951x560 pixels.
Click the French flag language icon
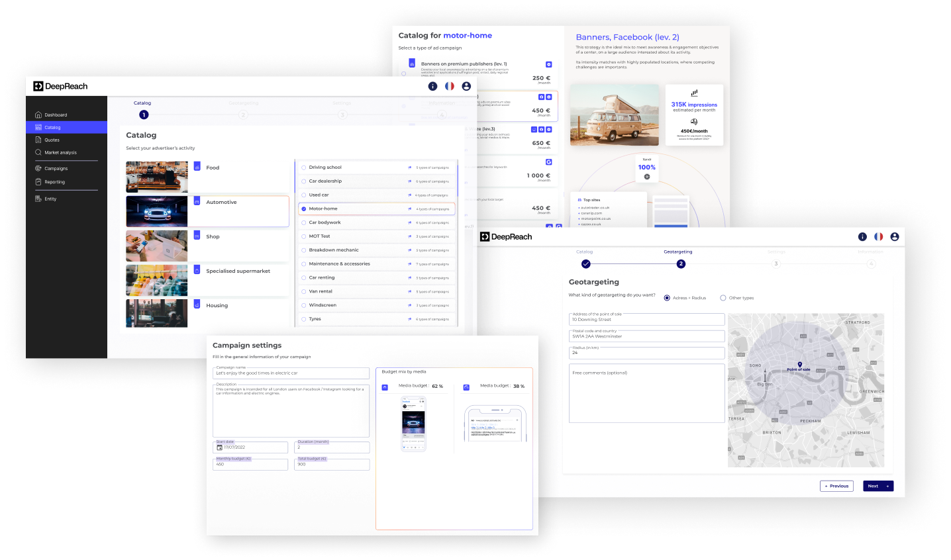[x=450, y=86]
